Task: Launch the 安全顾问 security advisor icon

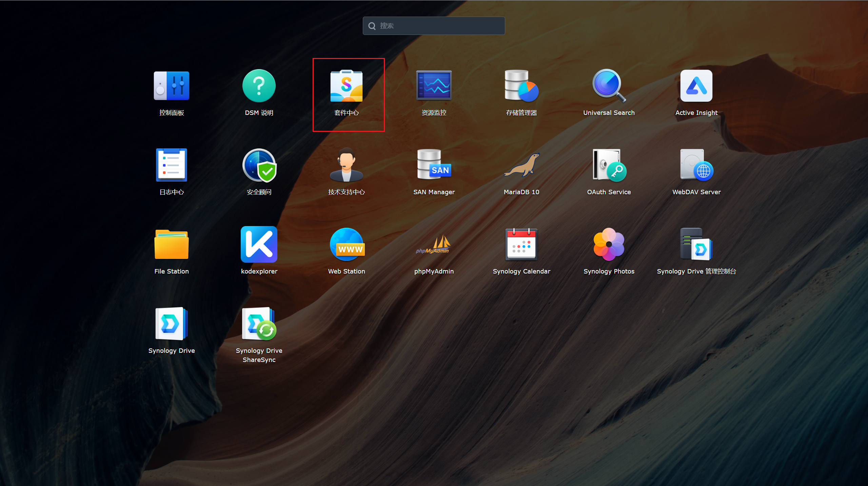Action: pyautogui.click(x=259, y=165)
